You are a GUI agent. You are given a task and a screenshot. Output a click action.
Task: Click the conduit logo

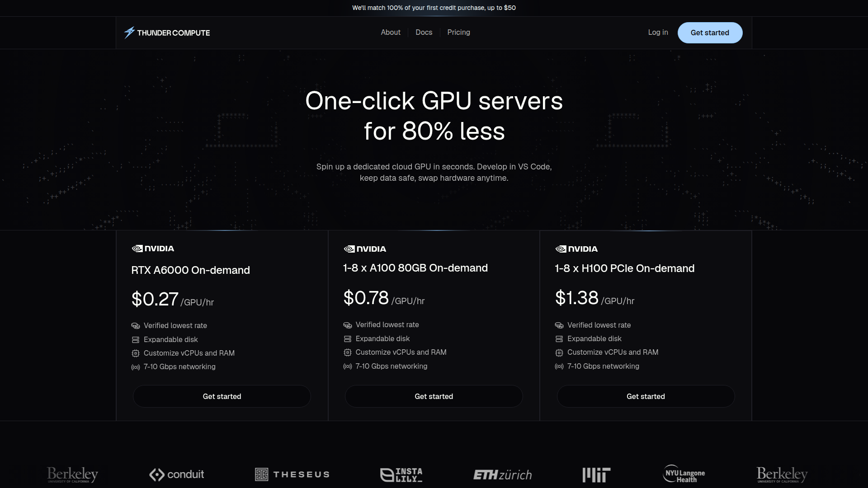tap(176, 474)
